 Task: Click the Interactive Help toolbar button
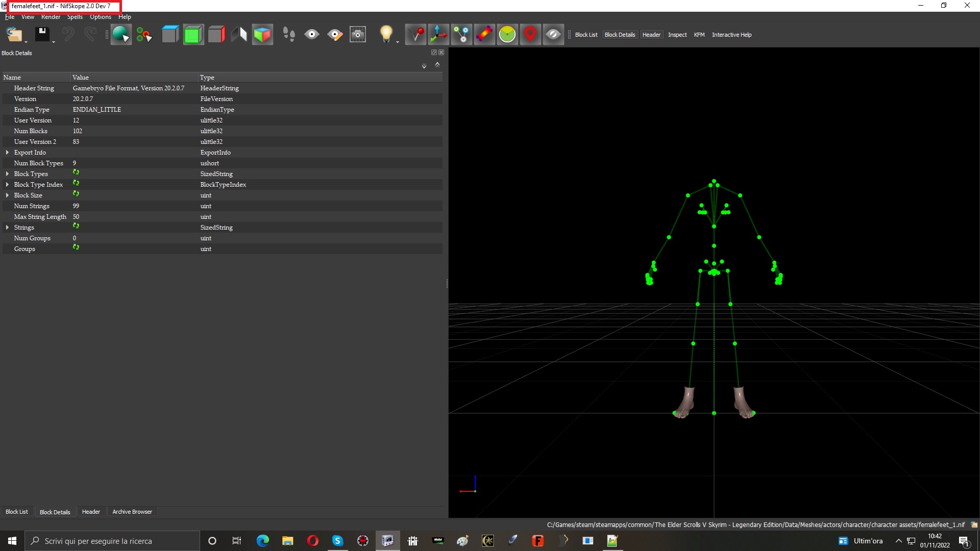731,35
